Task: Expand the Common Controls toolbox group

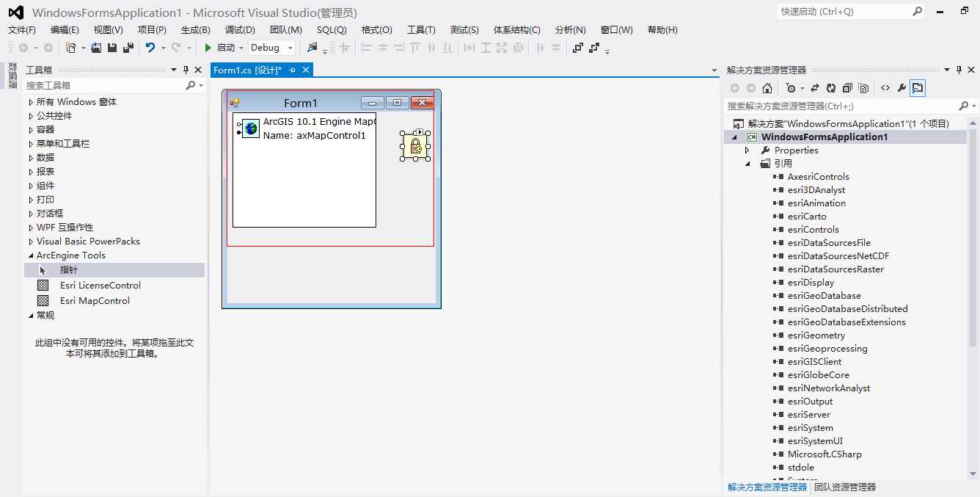Action: point(31,116)
